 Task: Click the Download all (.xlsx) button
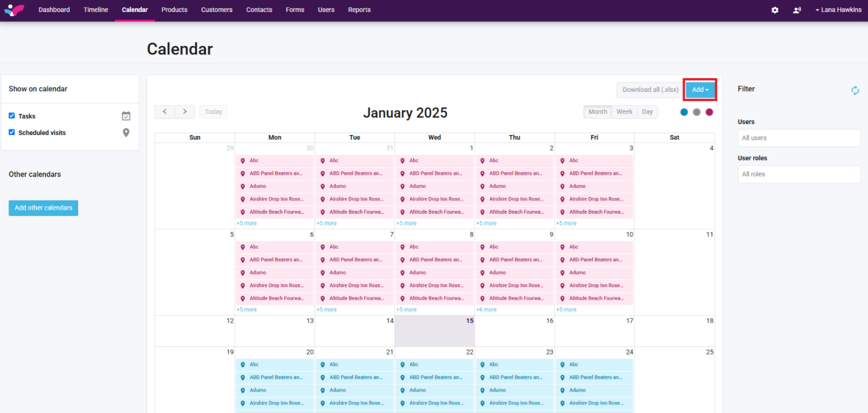pyautogui.click(x=650, y=90)
